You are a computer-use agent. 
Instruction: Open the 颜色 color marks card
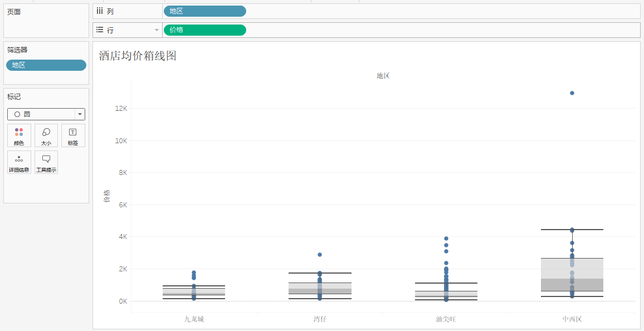tap(19, 135)
